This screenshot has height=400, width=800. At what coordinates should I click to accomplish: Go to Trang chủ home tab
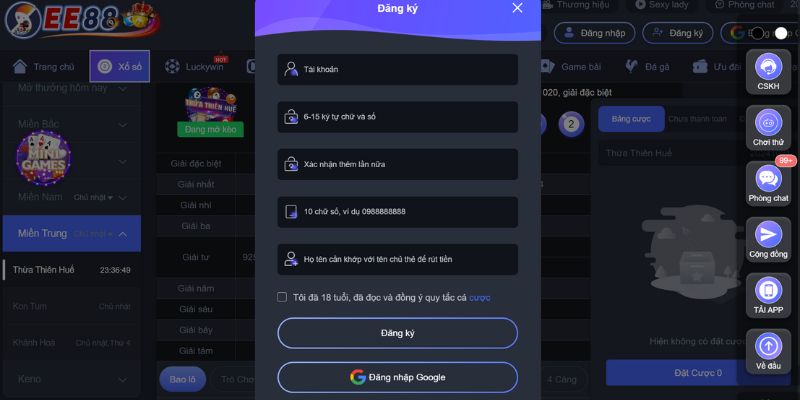pyautogui.click(x=43, y=66)
